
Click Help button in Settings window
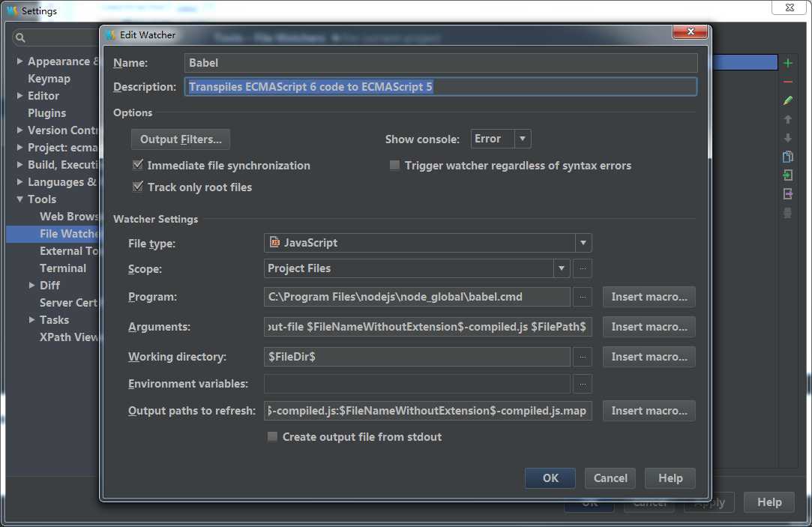769,502
